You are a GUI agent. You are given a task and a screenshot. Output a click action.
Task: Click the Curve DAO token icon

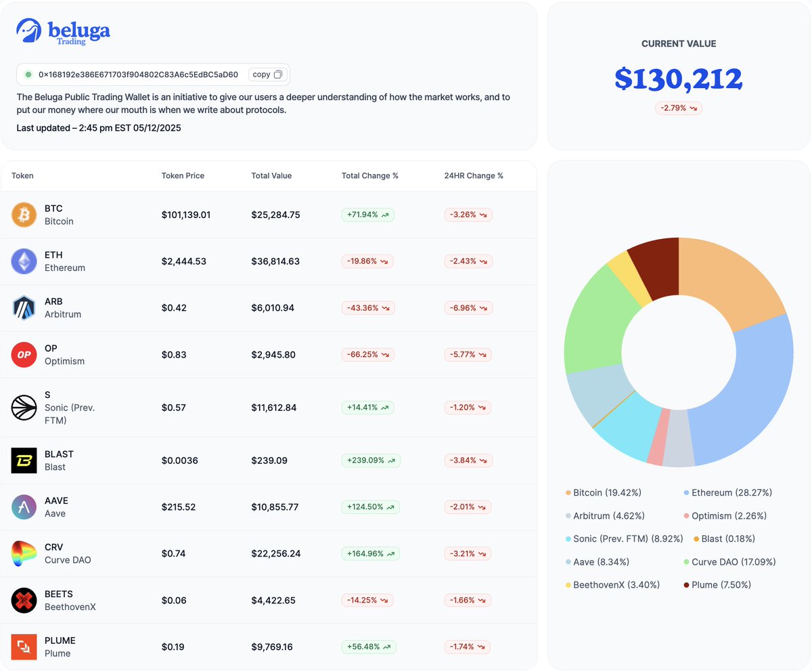[24, 554]
